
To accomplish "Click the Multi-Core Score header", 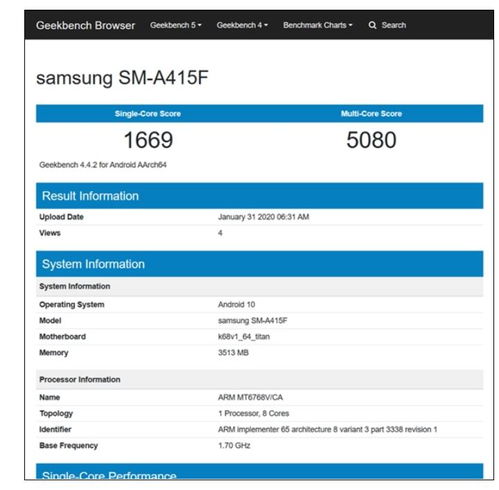I will pyautogui.click(x=371, y=114).
